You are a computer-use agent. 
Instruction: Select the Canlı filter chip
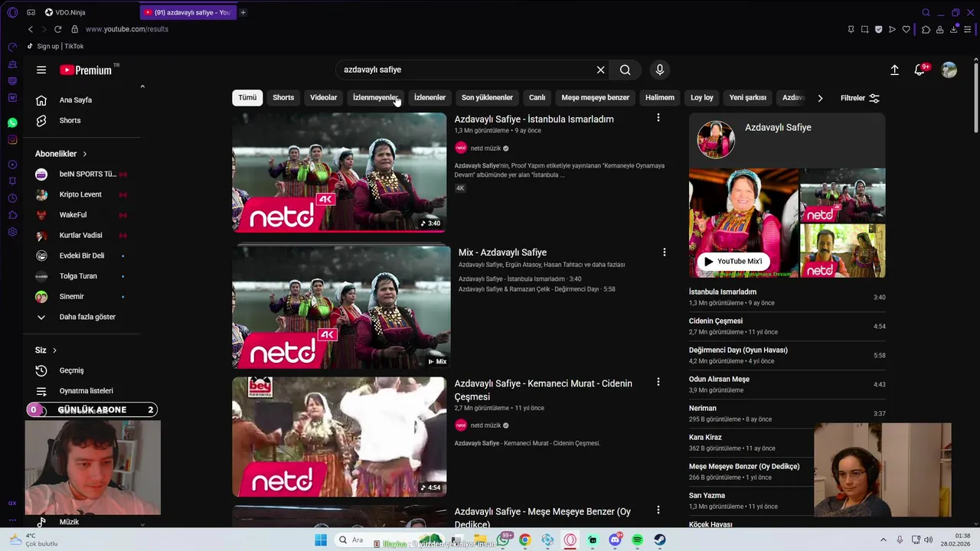(537, 98)
